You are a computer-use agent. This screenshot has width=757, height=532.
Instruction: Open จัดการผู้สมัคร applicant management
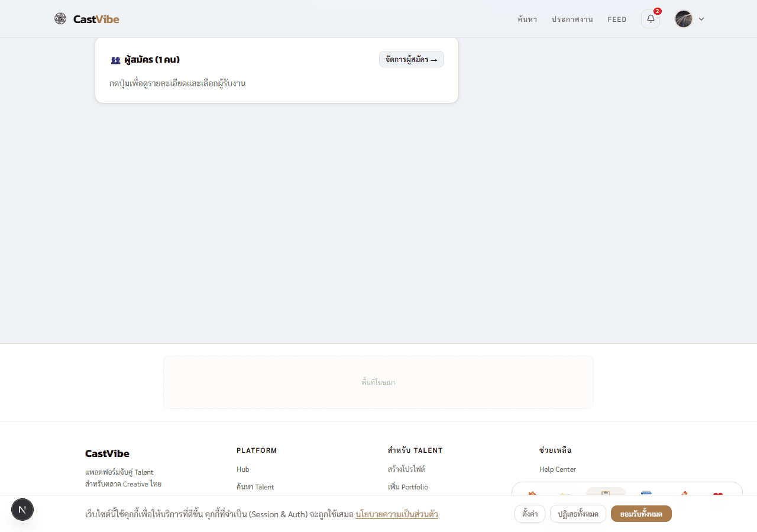[412, 59]
